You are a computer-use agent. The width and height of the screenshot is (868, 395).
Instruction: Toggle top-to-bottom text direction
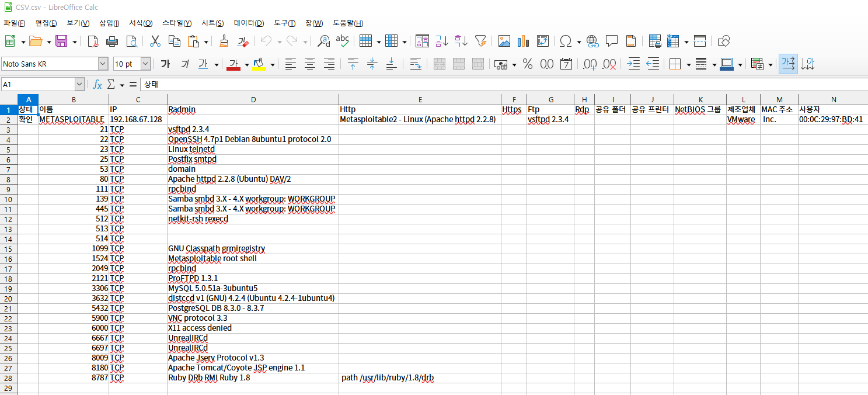click(807, 64)
